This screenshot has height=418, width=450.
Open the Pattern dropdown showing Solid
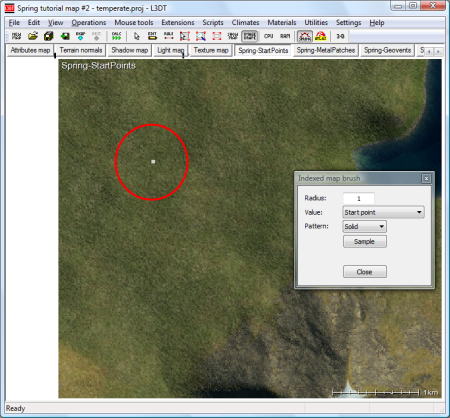click(365, 227)
